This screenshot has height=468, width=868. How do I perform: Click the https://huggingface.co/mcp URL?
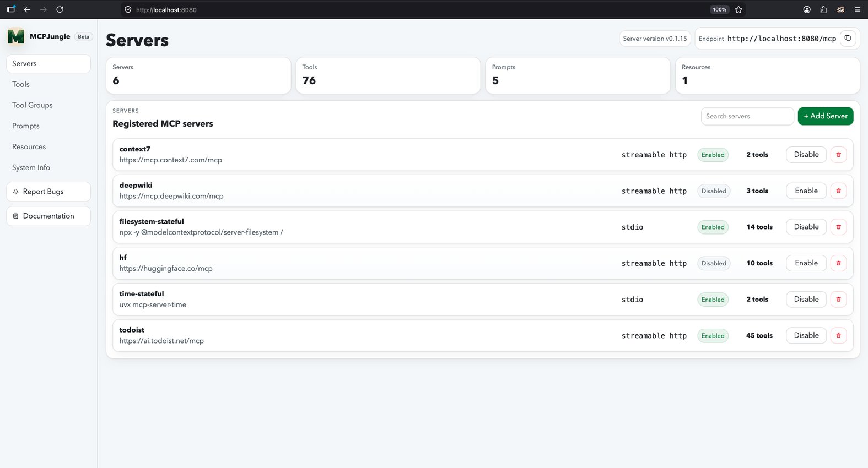[166, 269]
